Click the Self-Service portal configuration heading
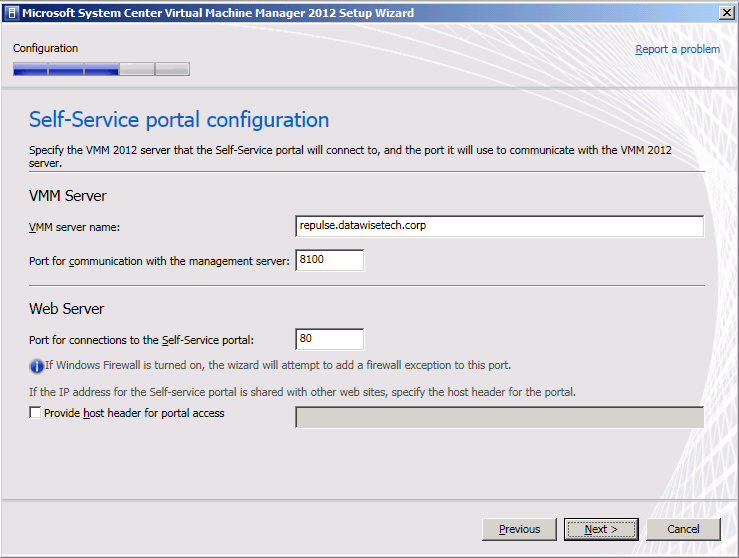Image resolution: width=739 pixels, height=558 pixels. click(x=179, y=120)
